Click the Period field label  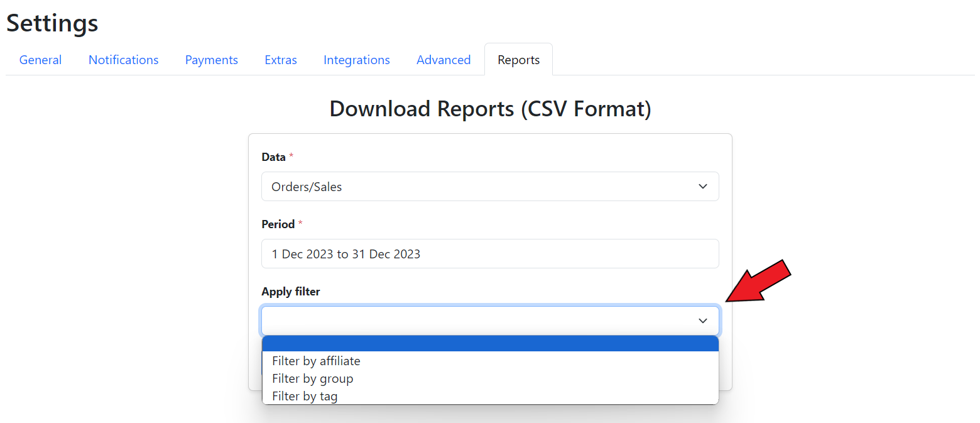(278, 224)
